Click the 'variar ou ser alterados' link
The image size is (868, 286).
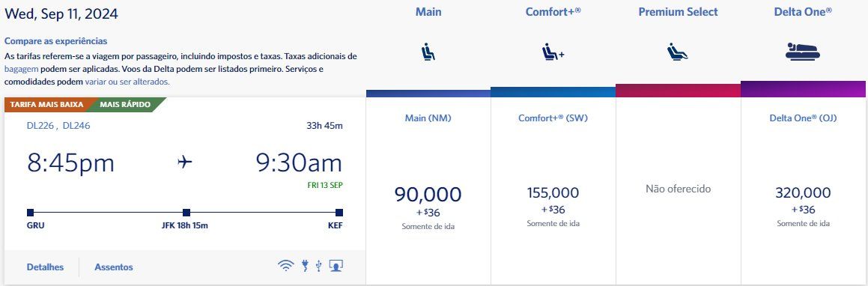127,82
